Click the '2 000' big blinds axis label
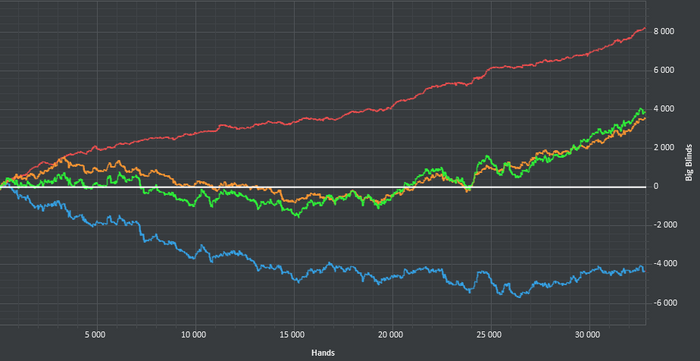This screenshot has height=361, width=700. click(x=664, y=148)
